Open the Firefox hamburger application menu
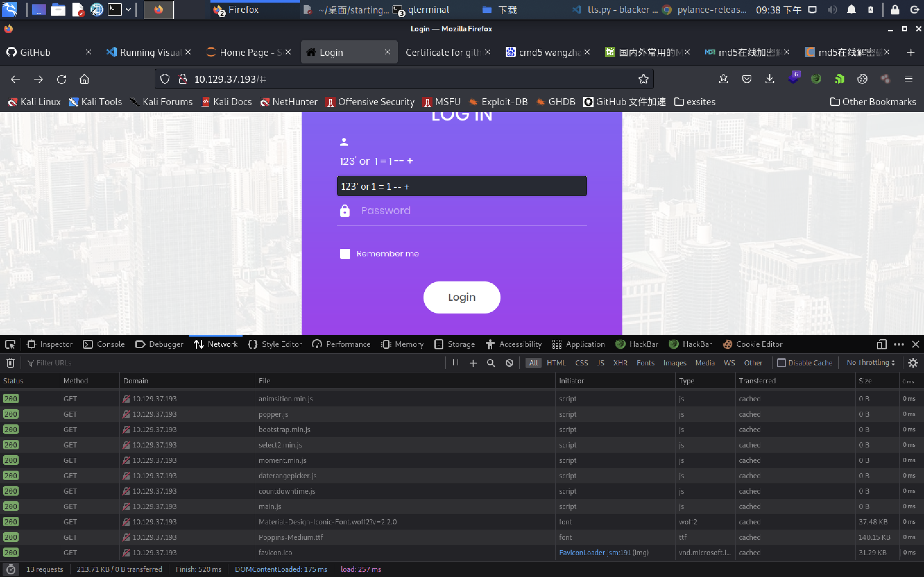 [908, 79]
